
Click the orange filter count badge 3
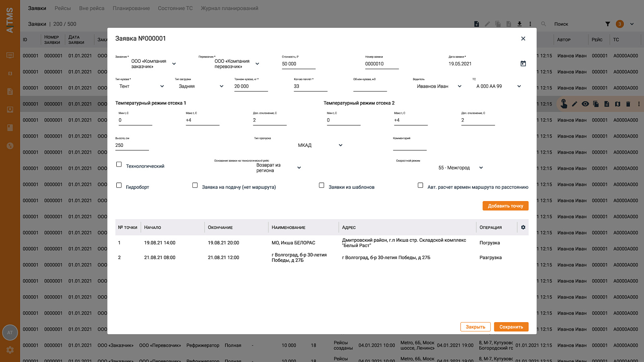(x=620, y=24)
